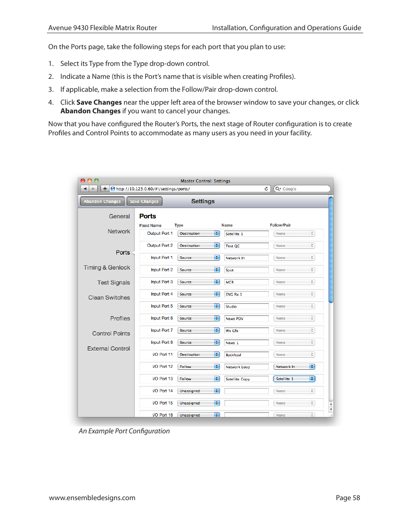Click the Name field containing News POV
Viewport: 411px width, 532px height.
tap(246, 318)
